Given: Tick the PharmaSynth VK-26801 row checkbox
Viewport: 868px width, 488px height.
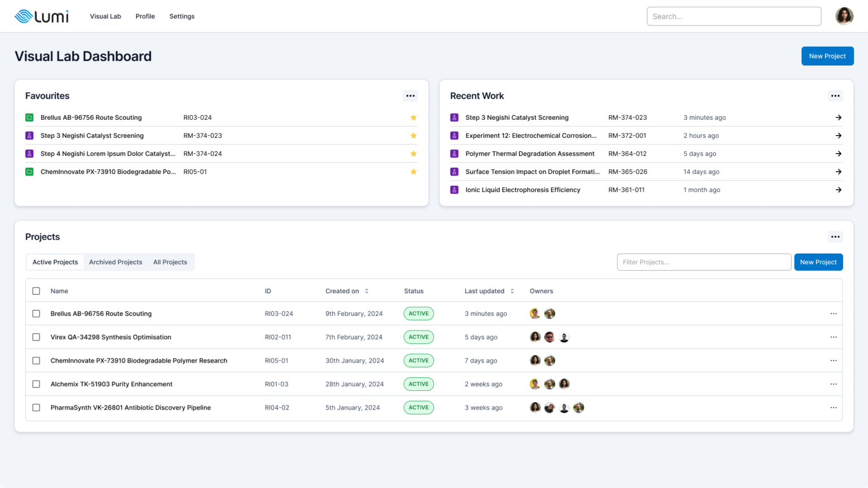Looking at the screenshot, I should (36, 407).
